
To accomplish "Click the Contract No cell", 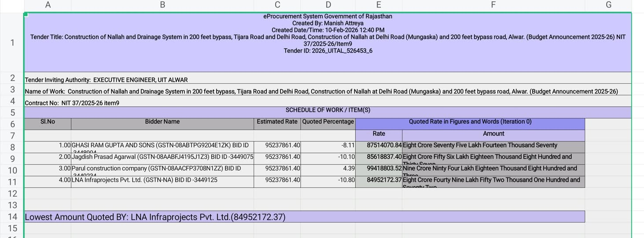I will coord(72,103).
